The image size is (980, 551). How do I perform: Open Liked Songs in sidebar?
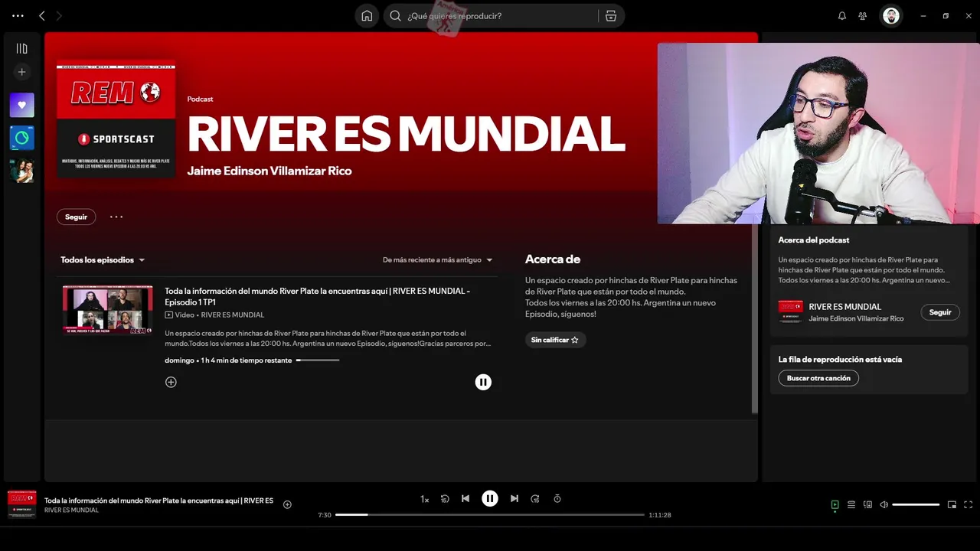[x=21, y=105]
